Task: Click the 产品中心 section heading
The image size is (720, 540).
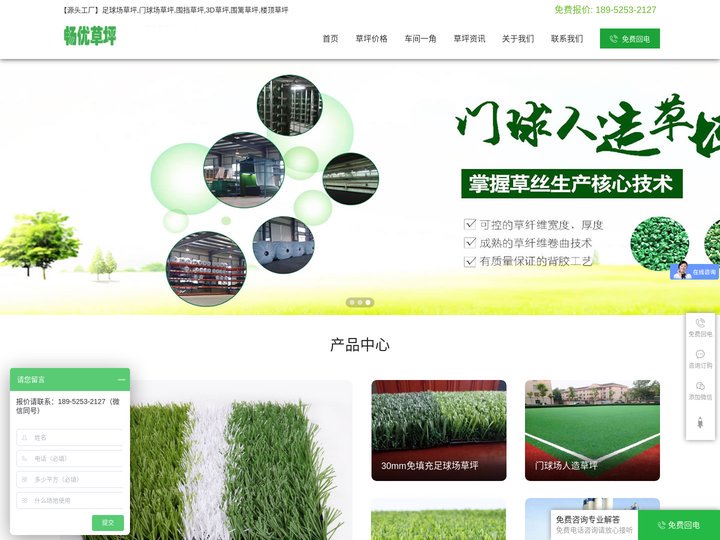Action: pyautogui.click(x=360, y=345)
